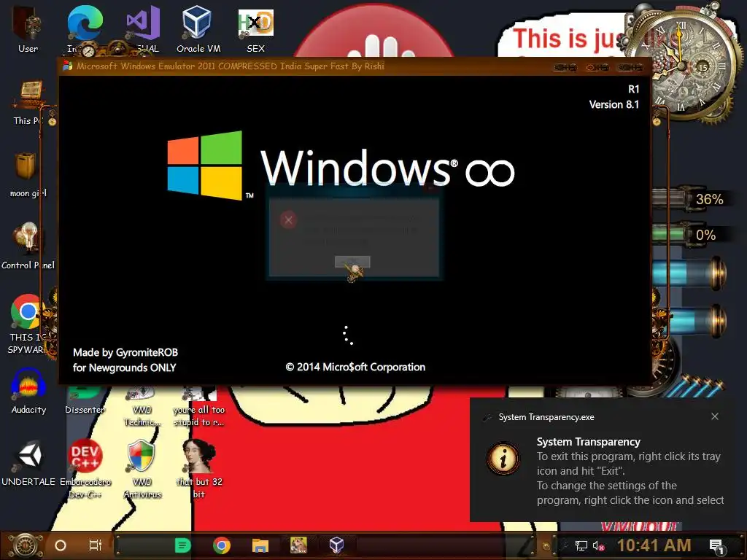Click the Cortana circle on the taskbar

[61, 545]
